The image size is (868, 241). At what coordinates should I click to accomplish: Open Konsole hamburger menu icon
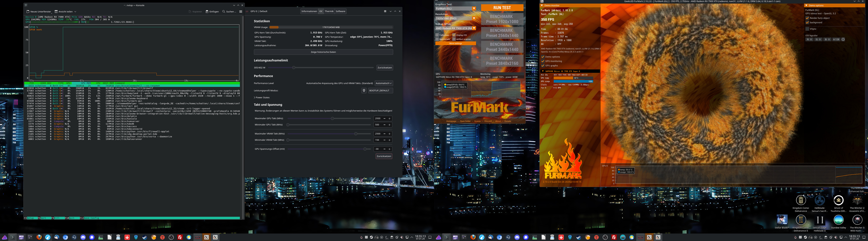point(241,12)
